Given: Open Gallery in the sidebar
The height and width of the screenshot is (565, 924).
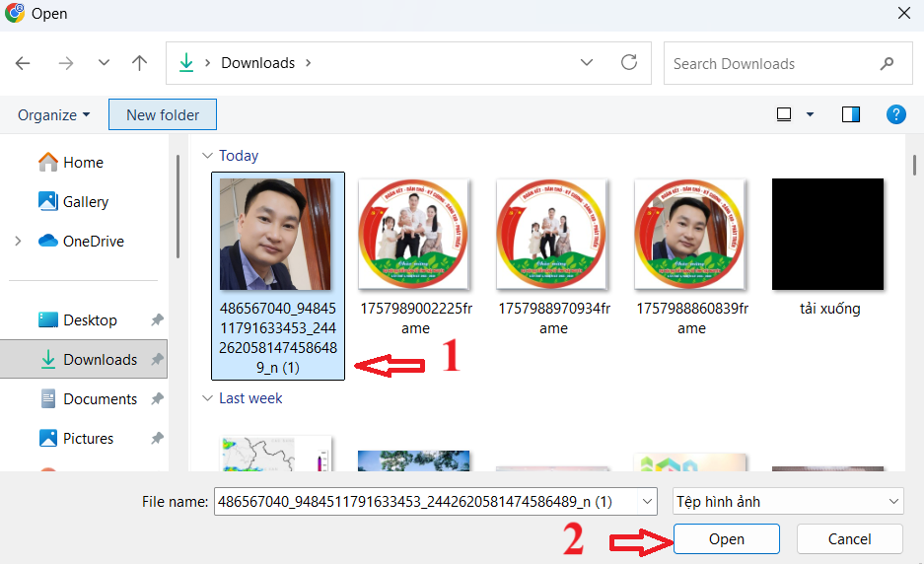Looking at the screenshot, I should pyautogui.click(x=86, y=202).
